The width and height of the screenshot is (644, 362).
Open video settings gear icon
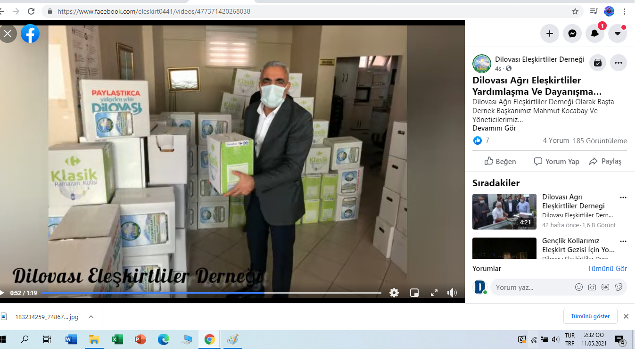click(x=394, y=293)
